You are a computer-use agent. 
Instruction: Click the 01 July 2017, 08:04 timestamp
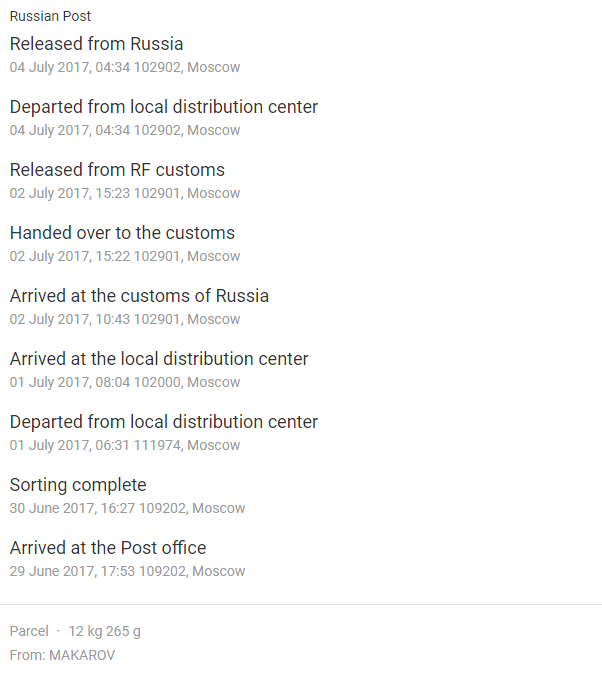pos(125,382)
